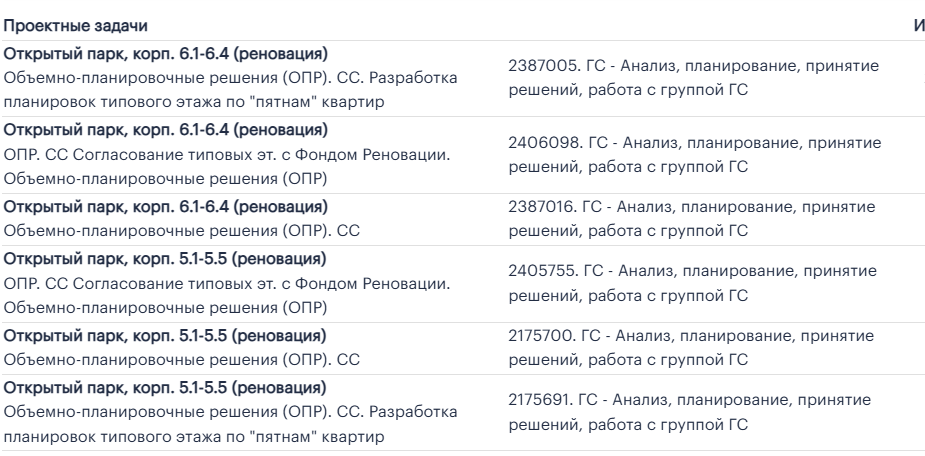The height and width of the screenshot is (456, 925).
Task: Click task entry 2405755. ГС - Анализ
Action: tap(694, 283)
